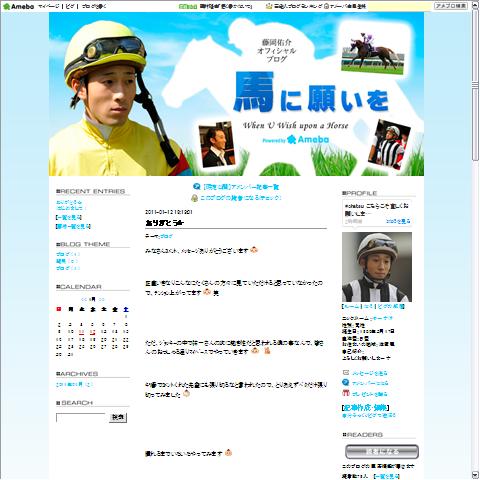Click the Ameba search button at top right
Viewport: 480px width, 480px height.
click(451, 6)
